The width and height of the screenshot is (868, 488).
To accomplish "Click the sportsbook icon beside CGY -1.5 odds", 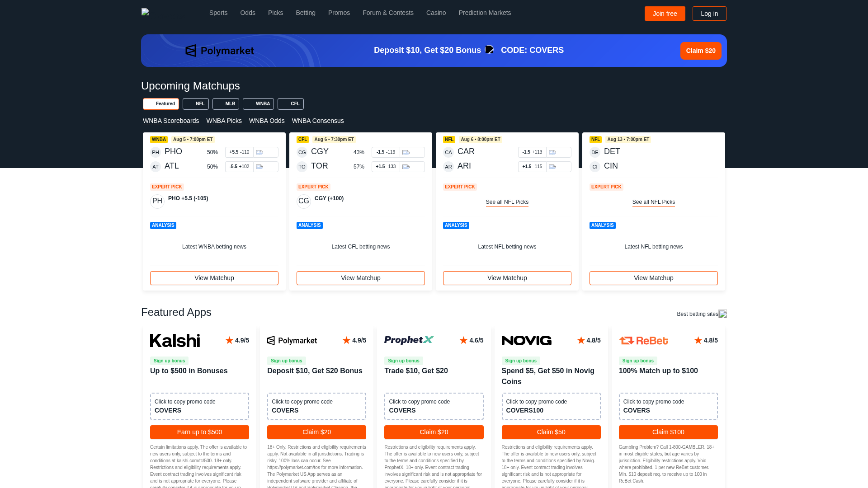I will (x=406, y=152).
